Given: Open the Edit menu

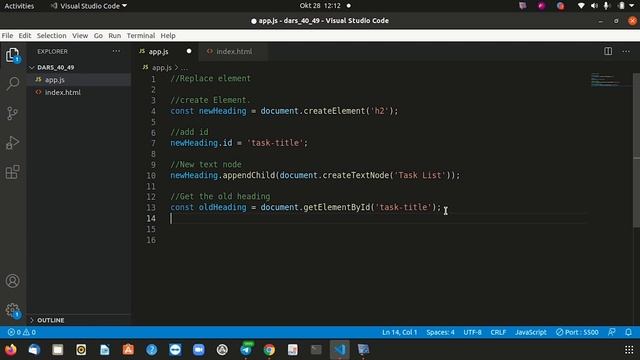Looking at the screenshot, I should click(x=25, y=36).
